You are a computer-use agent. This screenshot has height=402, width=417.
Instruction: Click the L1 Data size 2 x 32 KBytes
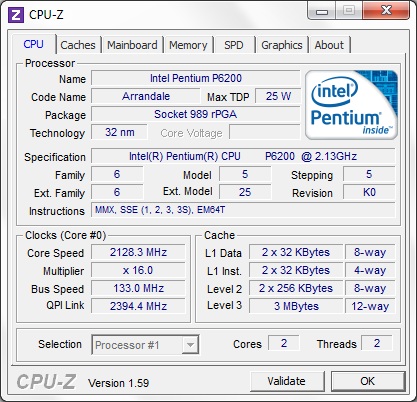tap(296, 252)
